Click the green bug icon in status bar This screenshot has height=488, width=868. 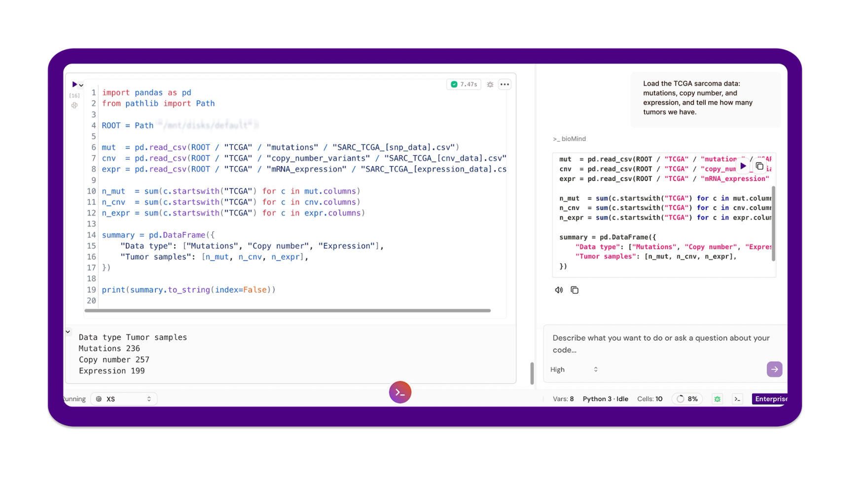click(x=718, y=399)
